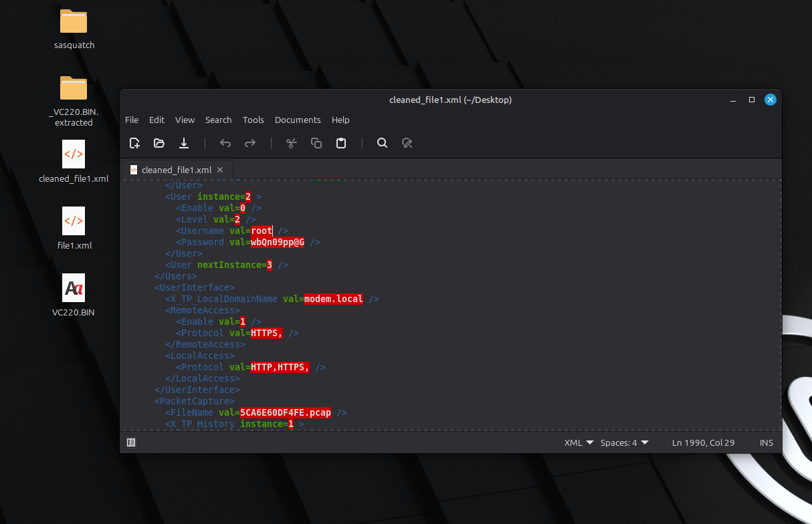The height and width of the screenshot is (524, 812).
Task: Click the HTTP,HTTPS, protocol value
Action: (x=280, y=367)
